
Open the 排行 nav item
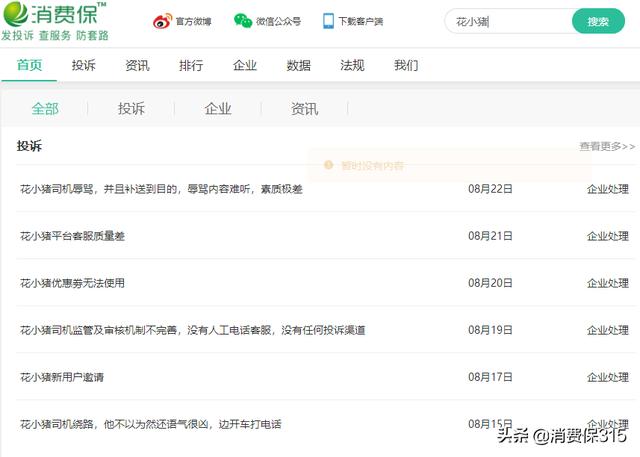191,65
